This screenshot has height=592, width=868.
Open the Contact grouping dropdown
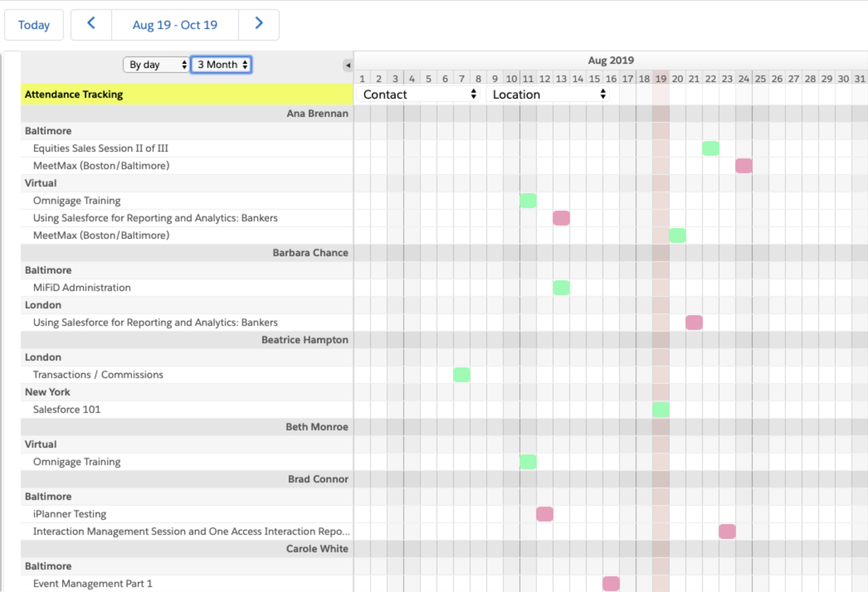(418, 94)
